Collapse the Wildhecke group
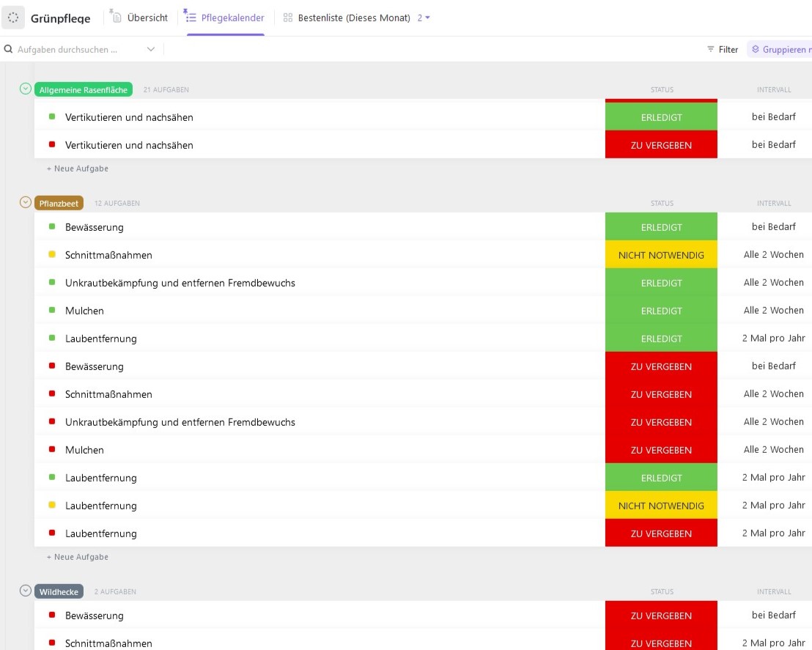 pyautogui.click(x=26, y=591)
